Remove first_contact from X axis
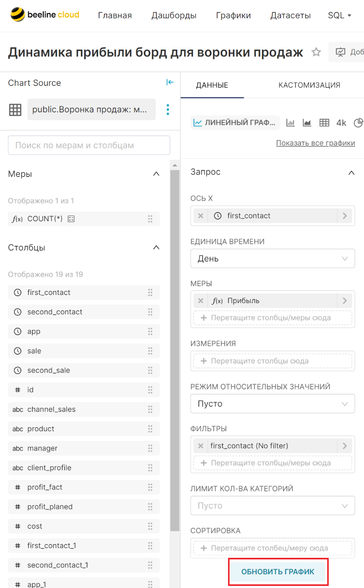364x588 pixels. pos(201,216)
